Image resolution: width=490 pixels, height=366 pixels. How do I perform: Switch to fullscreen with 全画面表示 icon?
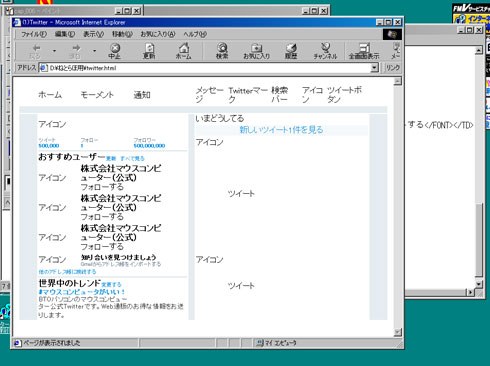tap(364, 51)
